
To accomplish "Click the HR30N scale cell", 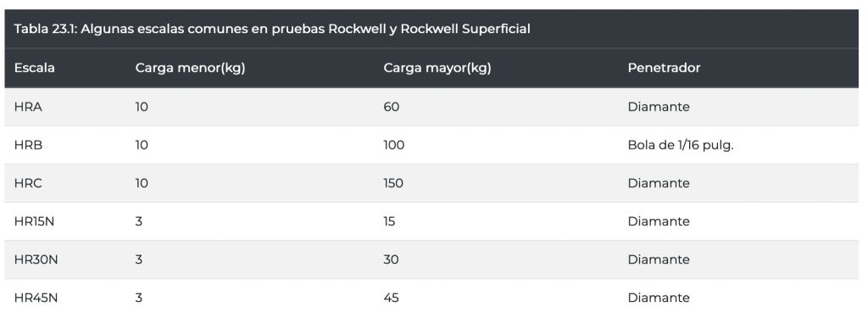I will pos(36,259).
